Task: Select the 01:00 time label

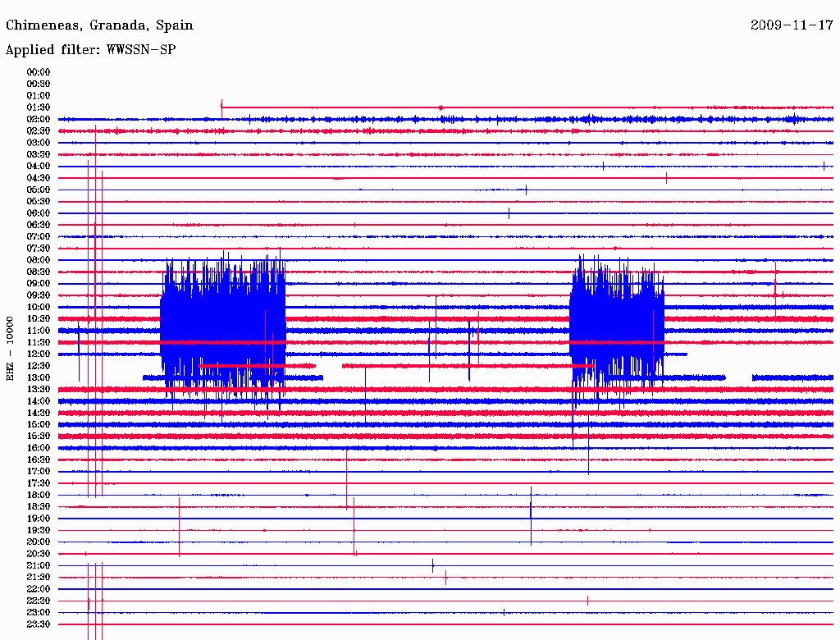Action: click(x=39, y=96)
